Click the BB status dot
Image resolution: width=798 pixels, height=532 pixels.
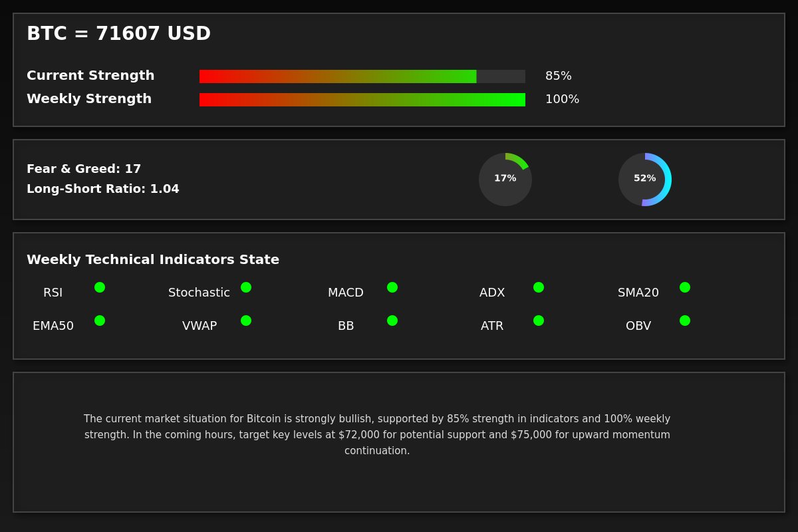[392, 321]
